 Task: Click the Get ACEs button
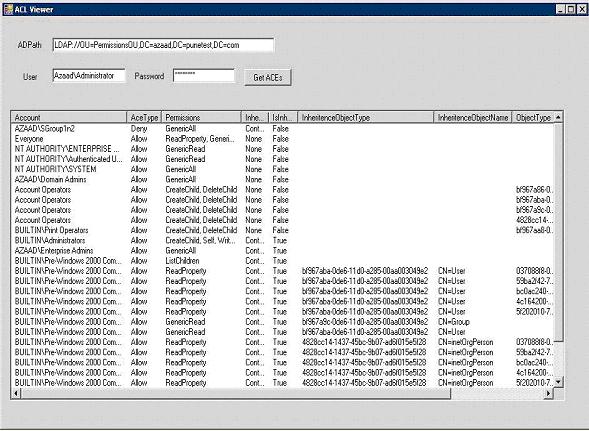click(x=267, y=77)
